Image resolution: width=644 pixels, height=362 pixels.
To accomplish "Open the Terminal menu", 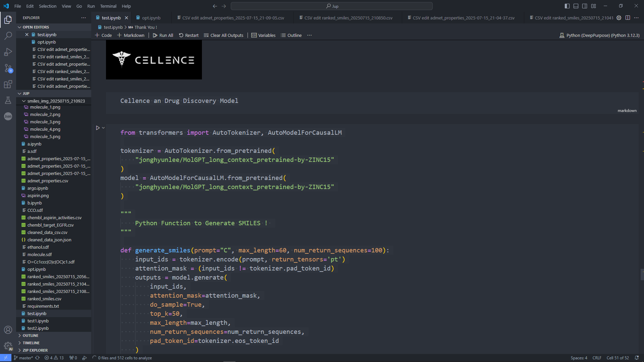I will (x=108, y=6).
